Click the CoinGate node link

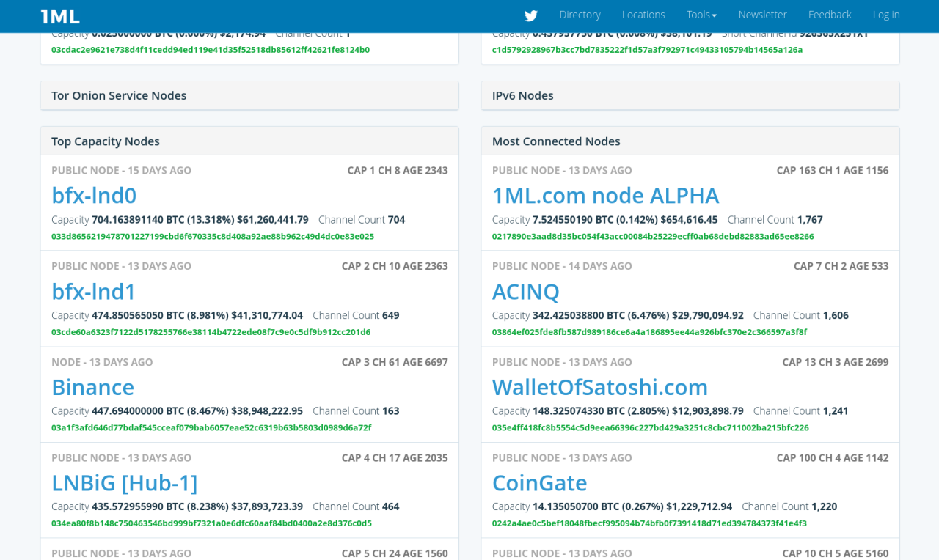tap(539, 483)
